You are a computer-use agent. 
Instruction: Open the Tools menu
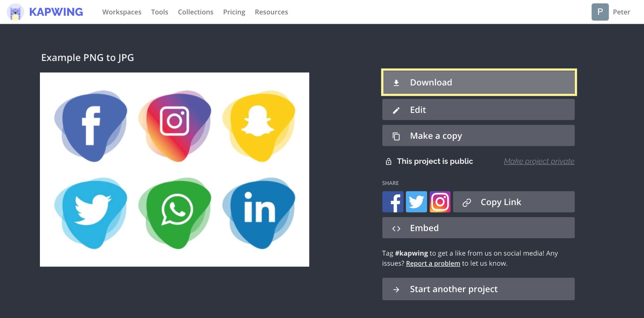click(159, 12)
